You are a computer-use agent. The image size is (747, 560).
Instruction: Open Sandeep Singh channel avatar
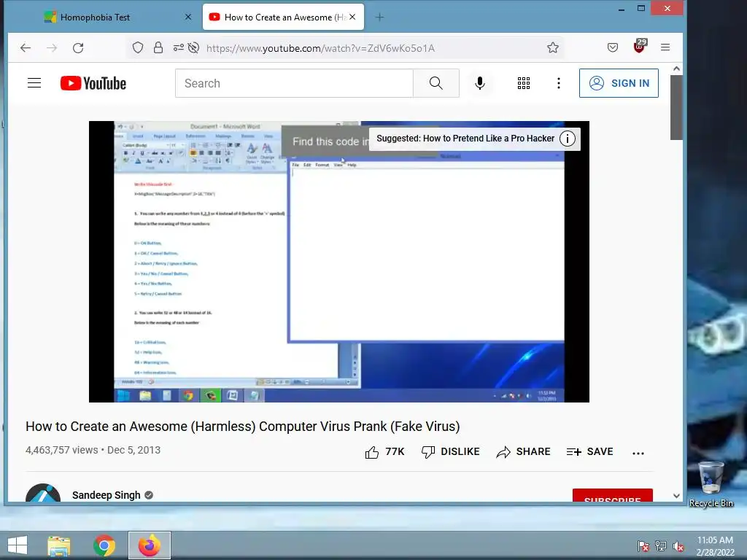[x=43, y=493]
